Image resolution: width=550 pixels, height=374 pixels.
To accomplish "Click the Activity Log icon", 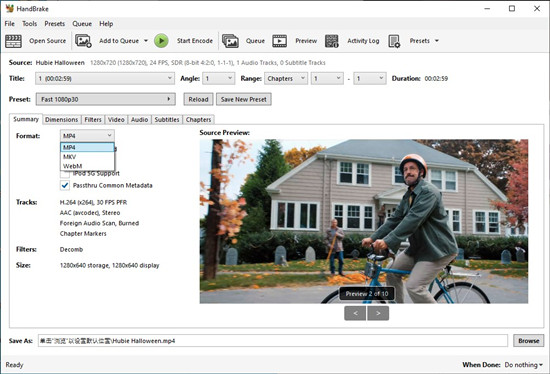I will 331,41.
